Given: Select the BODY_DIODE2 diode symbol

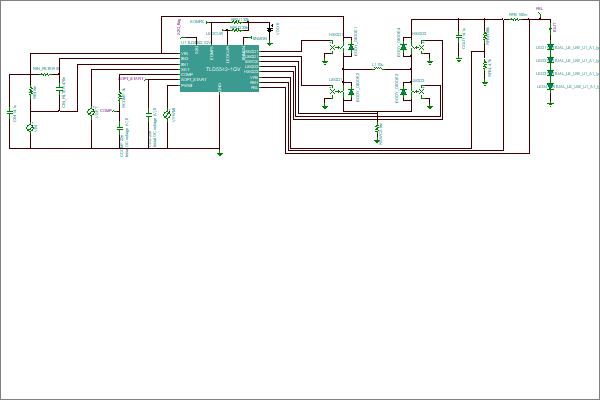Looking at the screenshot, I should pyautogui.click(x=351, y=92).
